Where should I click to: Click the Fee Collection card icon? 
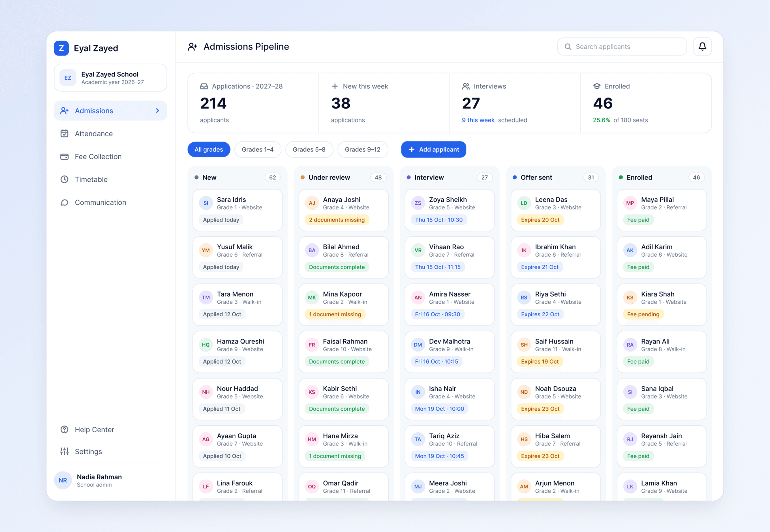coord(64,157)
